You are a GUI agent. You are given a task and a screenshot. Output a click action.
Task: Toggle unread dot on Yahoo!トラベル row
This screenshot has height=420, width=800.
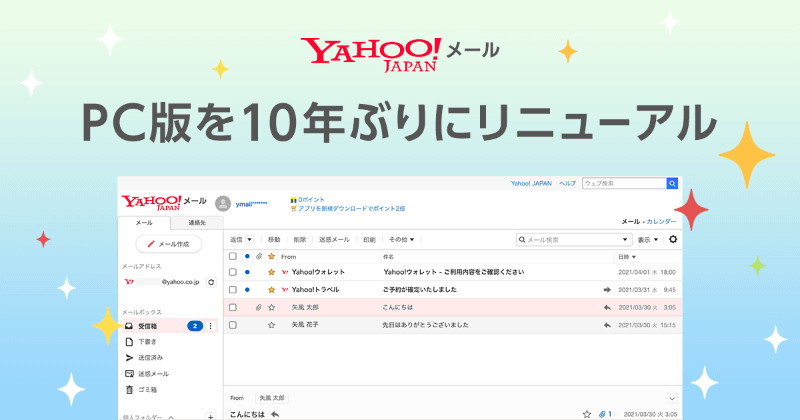tap(247, 289)
